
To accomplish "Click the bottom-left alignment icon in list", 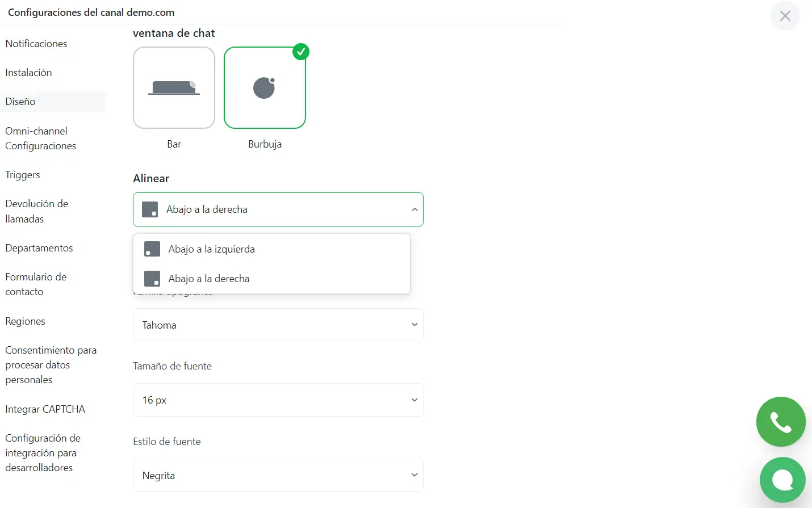I will coord(152,249).
